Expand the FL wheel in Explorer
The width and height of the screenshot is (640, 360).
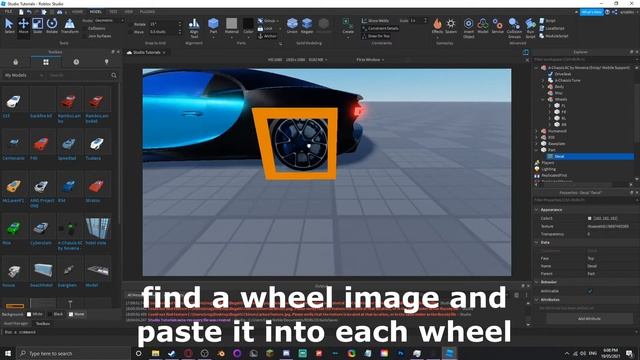550,105
